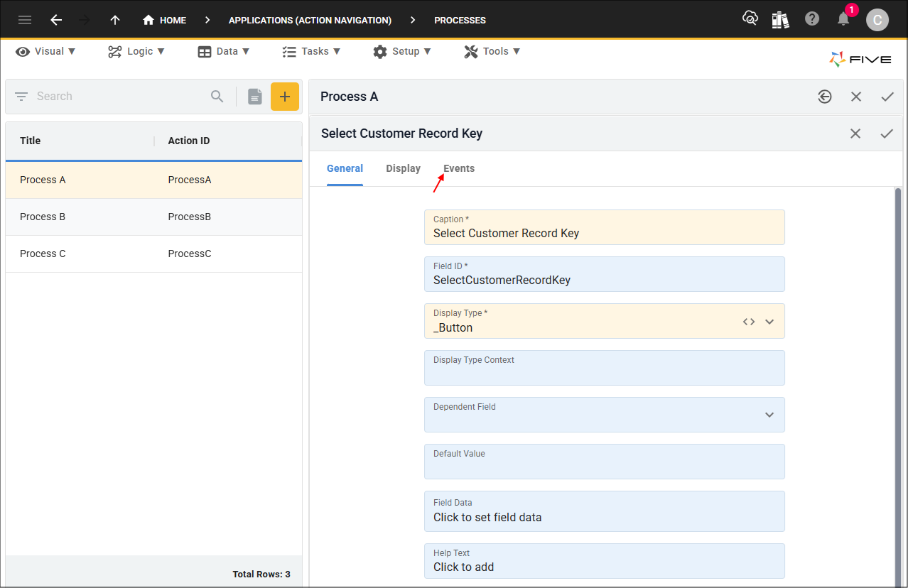Image resolution: width=908 pixels, height=588 pixels.
Task: Switch to the Events tab
Action: pos(459,168)
